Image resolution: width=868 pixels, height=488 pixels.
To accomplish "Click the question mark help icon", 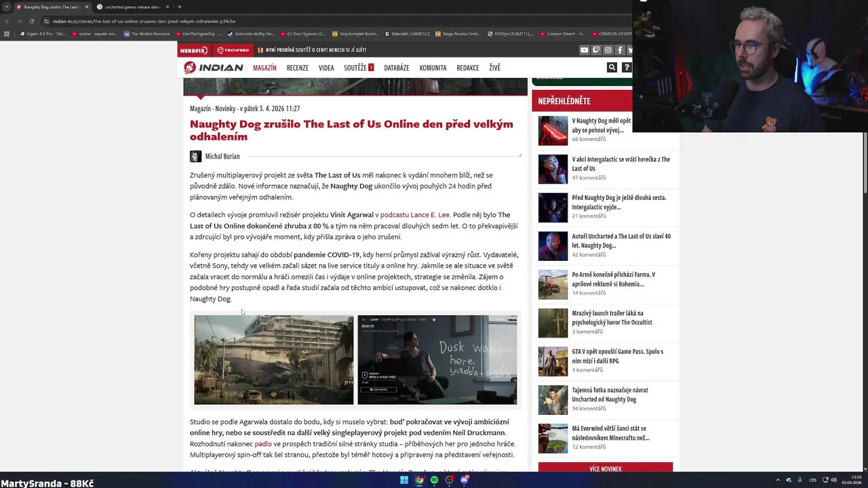I will [627, 67].
